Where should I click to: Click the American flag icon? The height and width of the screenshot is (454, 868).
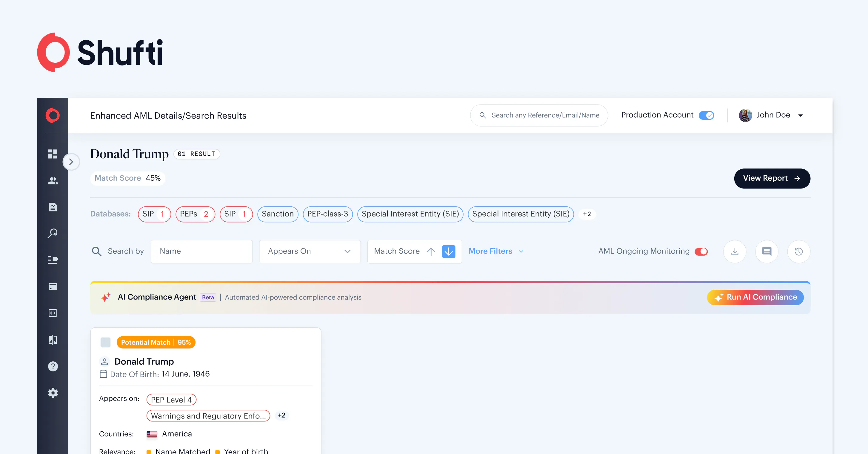tap(152, 434)
